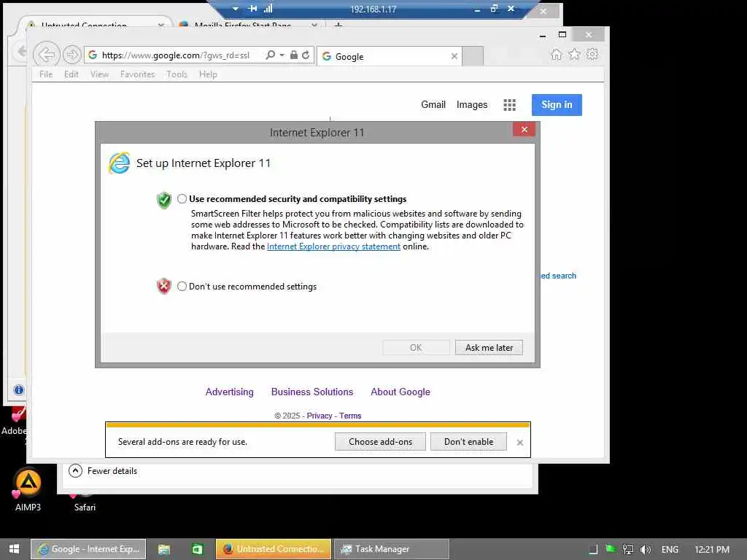The width and height of the screenshot is (747, 560).
Task: Click the ENG language indicator
Action: coord(670,550)
